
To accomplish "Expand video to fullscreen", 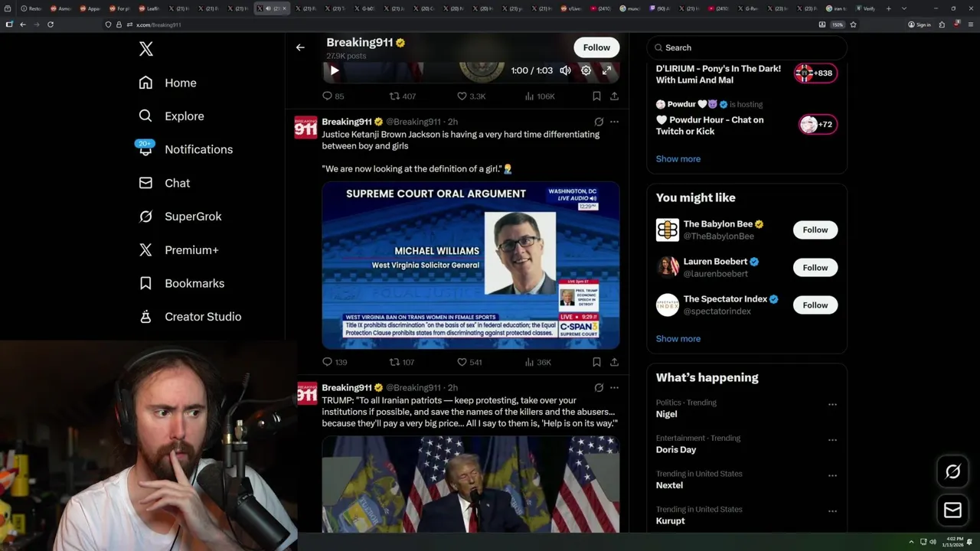I will coord(606,70).
